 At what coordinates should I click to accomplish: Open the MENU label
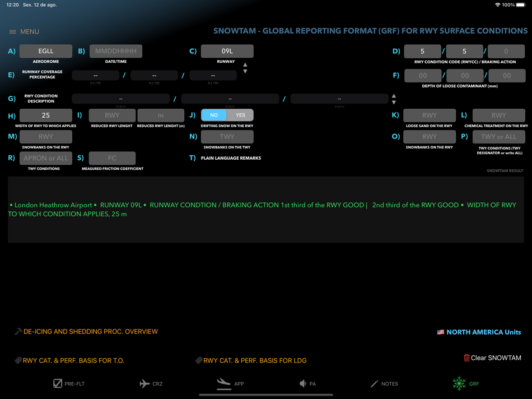[30, 31]
